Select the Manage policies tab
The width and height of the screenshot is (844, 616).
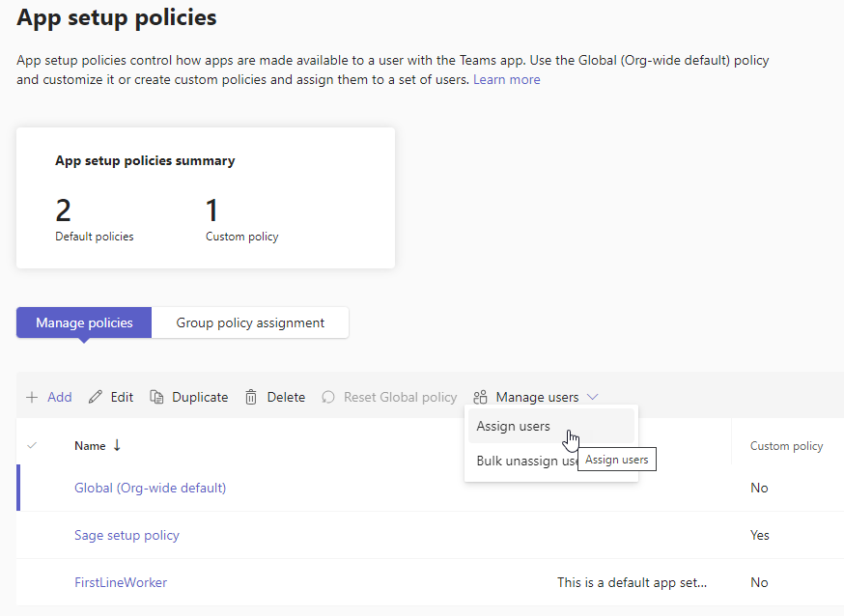(x=84, y=322)
